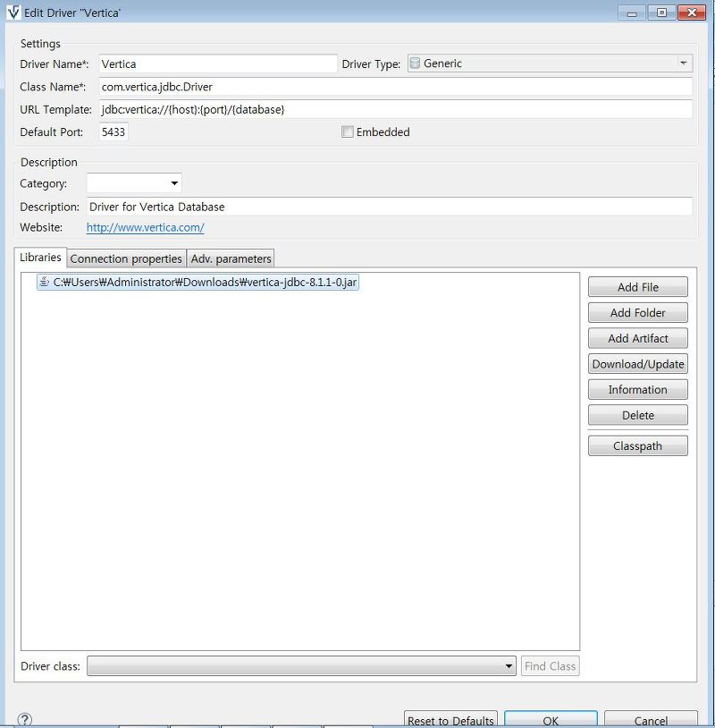Maximize the Edit Driver window
This screenshot has height=728, width=715.
click(661, 13)
